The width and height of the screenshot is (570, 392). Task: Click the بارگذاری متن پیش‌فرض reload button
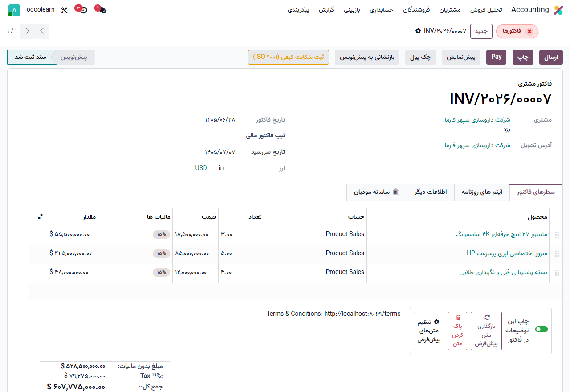486,331
